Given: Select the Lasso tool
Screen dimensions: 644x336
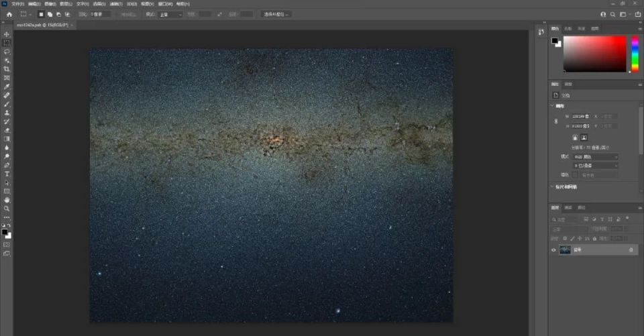Looking at the screenshot, I should tap(7, 52).
